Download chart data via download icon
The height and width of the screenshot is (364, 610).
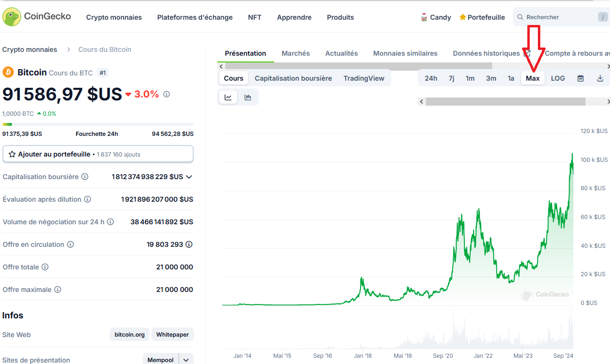click(600, 78)
